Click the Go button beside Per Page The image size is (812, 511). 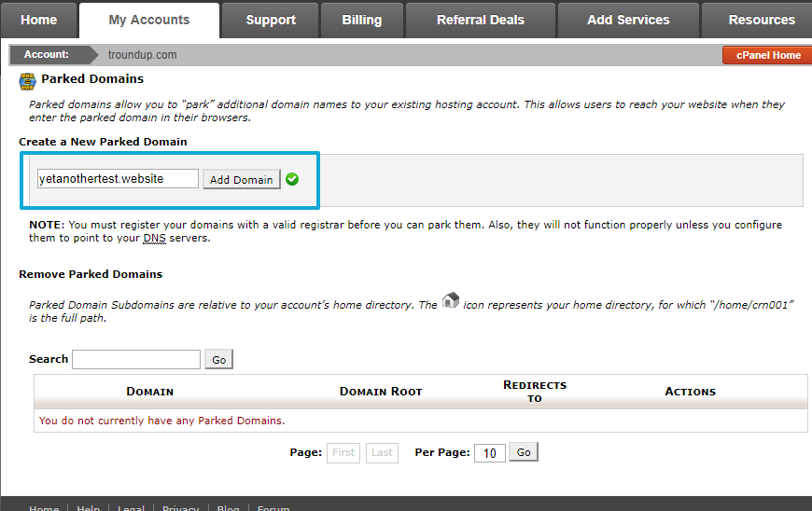524,452
